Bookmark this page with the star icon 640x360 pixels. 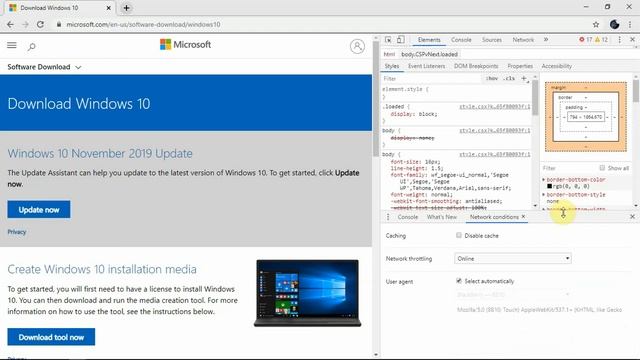[x=596, y=24]
